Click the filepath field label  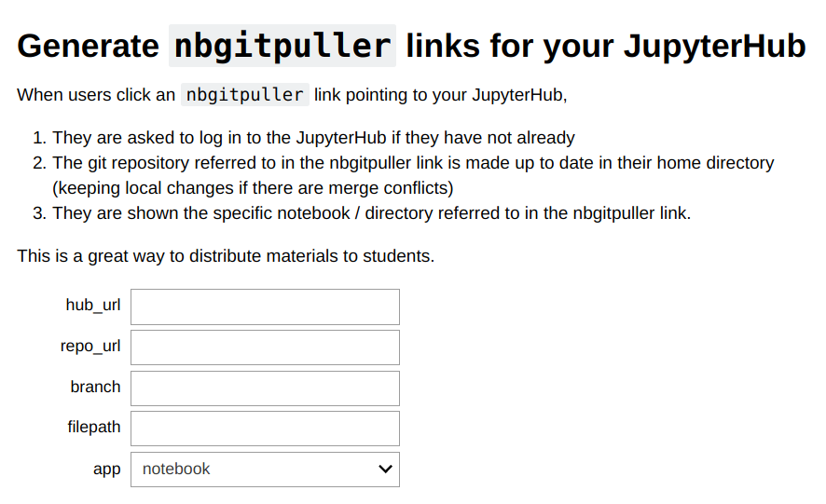(x=94, y=428)
